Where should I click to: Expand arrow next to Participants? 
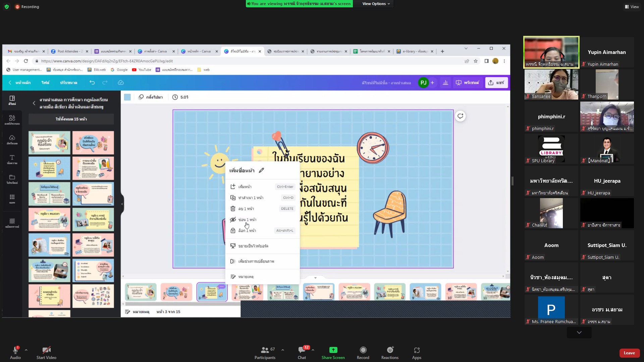click(x=283, y=350)
